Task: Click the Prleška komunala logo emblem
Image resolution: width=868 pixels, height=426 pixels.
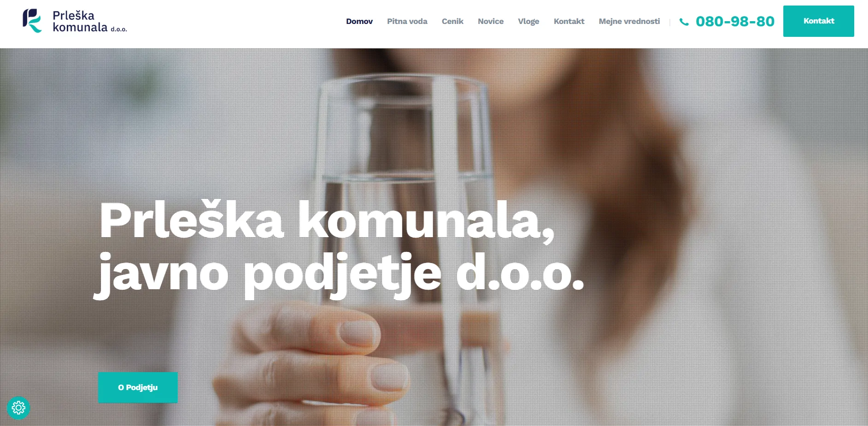Action: click(x=32, y=21)
